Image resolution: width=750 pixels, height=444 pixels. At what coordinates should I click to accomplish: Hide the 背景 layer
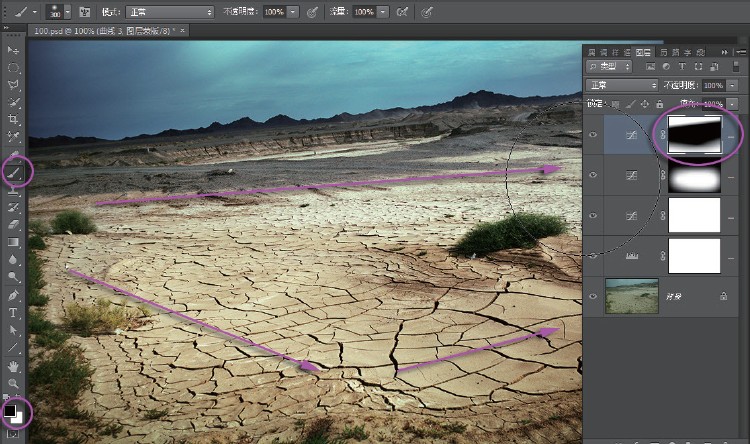click(x=593, y=296)
